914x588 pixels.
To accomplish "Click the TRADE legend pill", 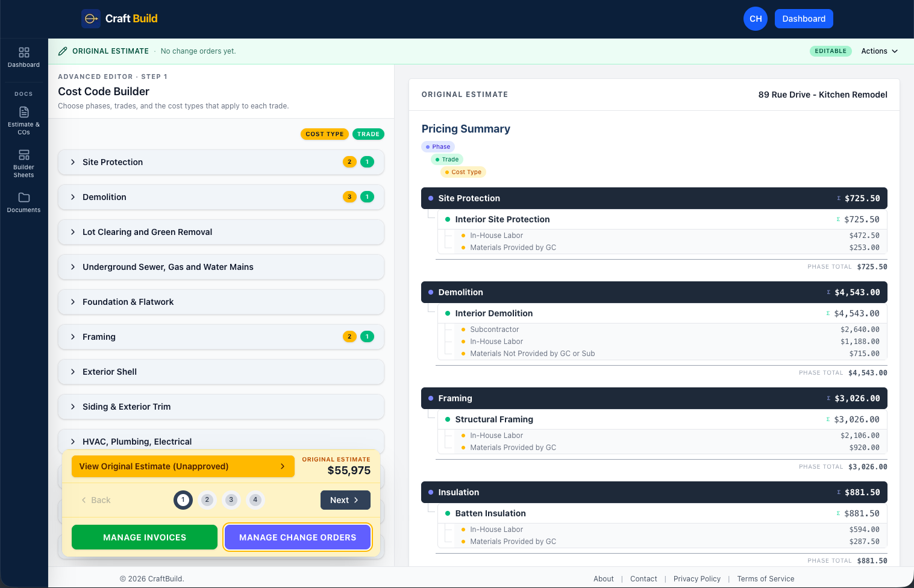I will click(368, 134).
